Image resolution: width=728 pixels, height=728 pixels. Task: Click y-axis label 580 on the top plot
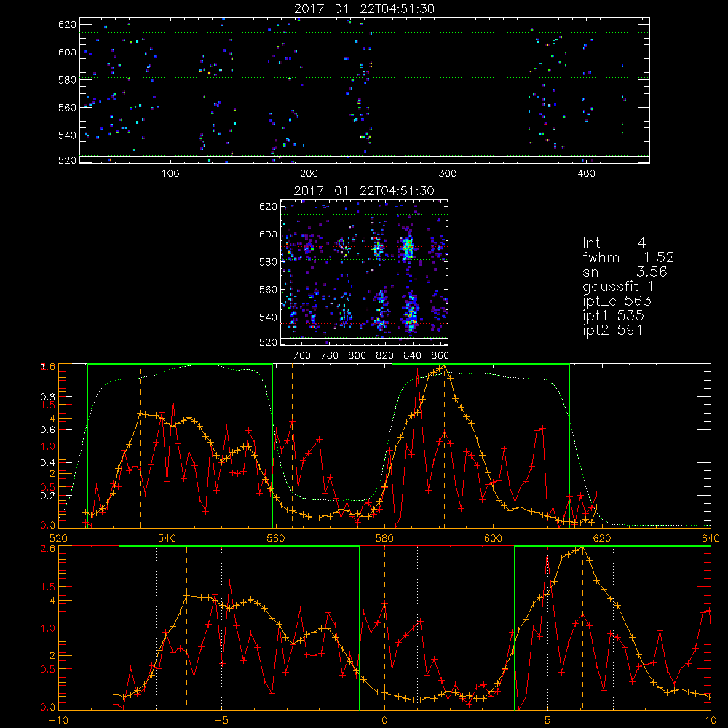(67, 79)
